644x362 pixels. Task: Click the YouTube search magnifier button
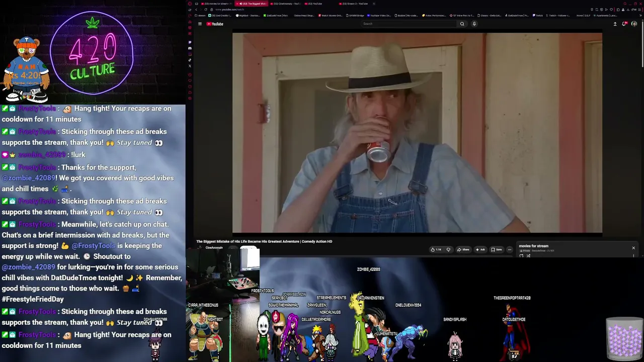tap(462, 24)
